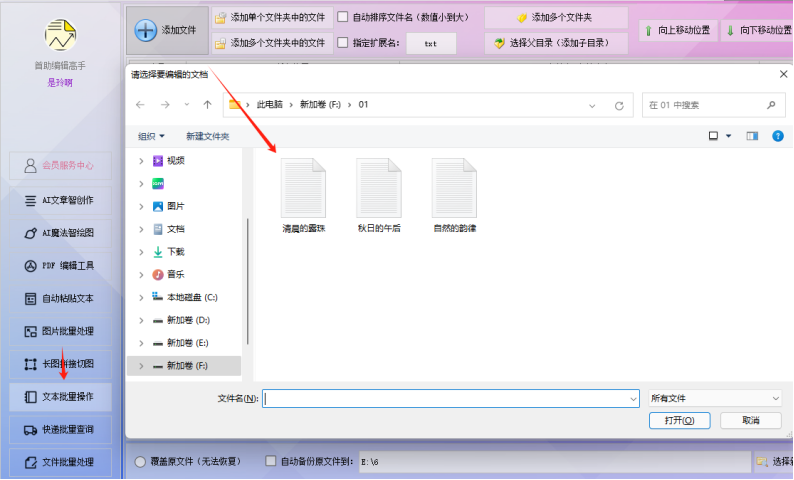Click the 文本批量操作 sidebar icon
The height and width of the screenshot is (480, 794).
(x=30, y=397)
